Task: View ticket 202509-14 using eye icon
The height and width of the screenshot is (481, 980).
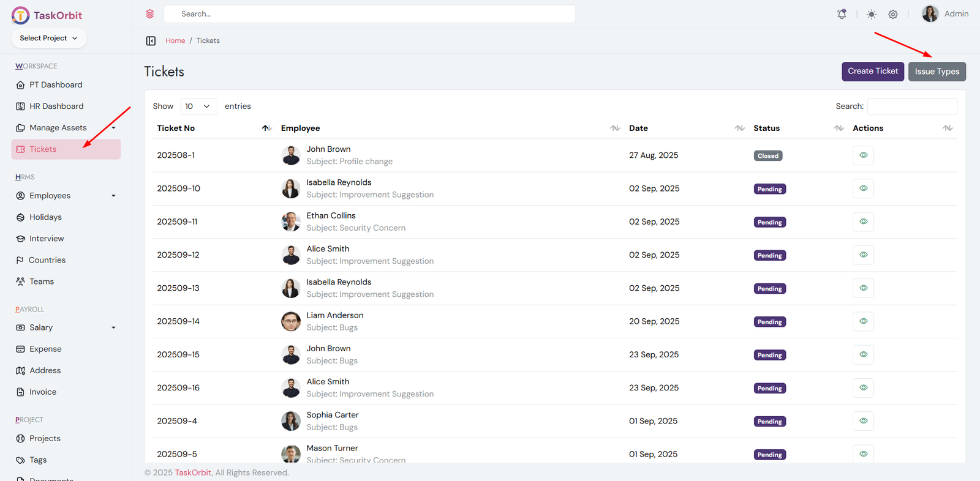Action: (863, 321)
